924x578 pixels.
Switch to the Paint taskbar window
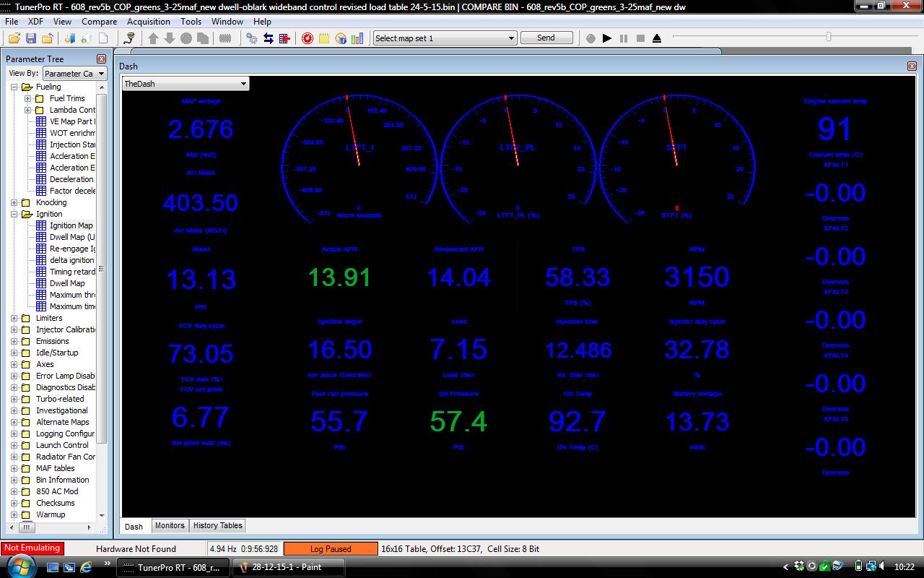point(290,567)
